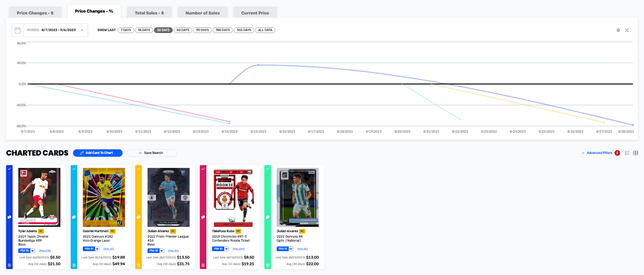Open grade dropdown on Takefusa Kubo card

(226, 249)
